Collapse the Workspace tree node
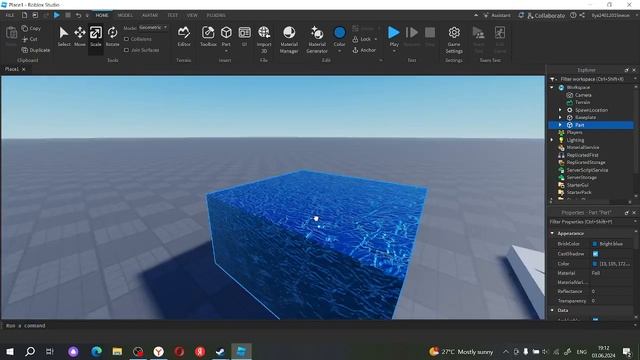640x360 pixels. pyautogui.click(x=552, y=87)
